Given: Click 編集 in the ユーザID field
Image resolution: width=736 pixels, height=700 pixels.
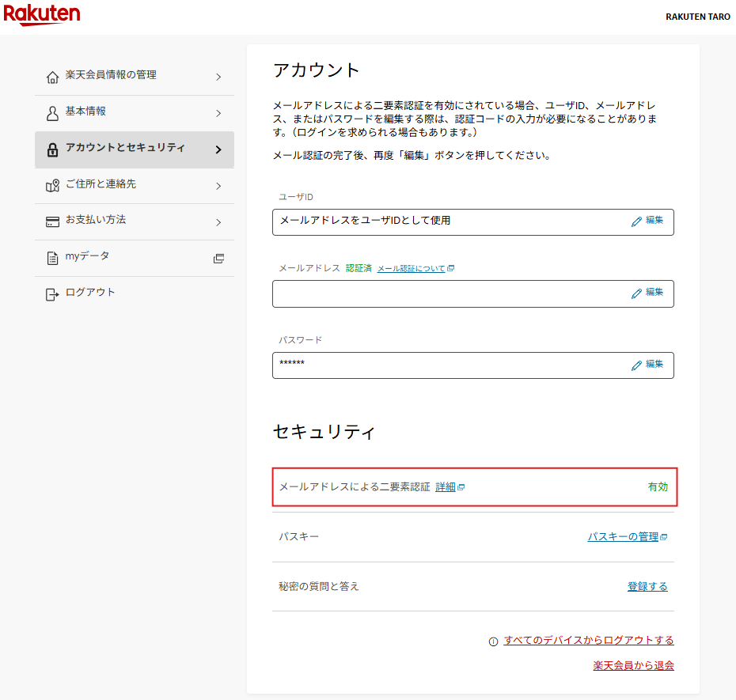Looking at the screenshot, I should (654, 220).
